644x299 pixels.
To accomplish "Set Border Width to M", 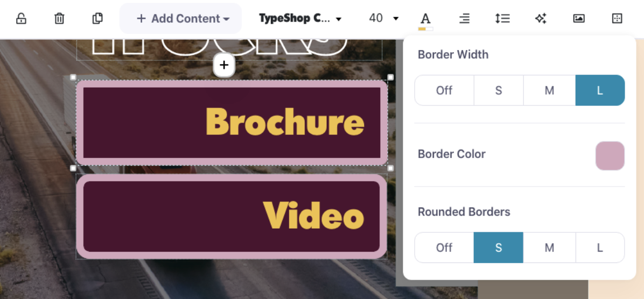I will 550,90.
